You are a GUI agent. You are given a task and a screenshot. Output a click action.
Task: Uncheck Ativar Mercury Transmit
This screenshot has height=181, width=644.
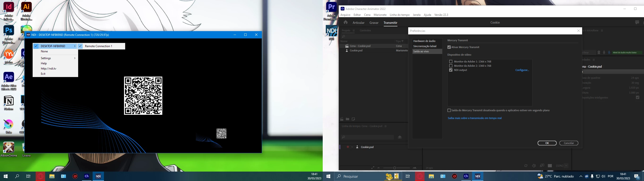[449, 47]
